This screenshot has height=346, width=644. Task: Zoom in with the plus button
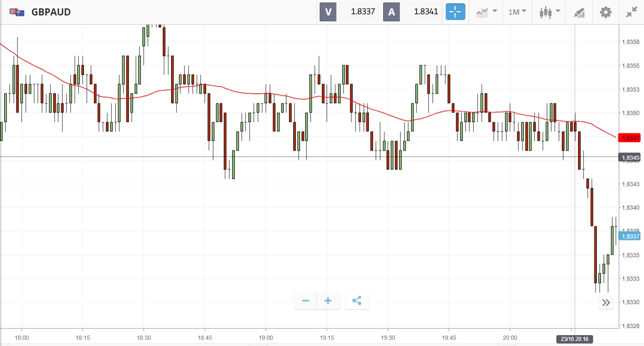click(328, 300)
